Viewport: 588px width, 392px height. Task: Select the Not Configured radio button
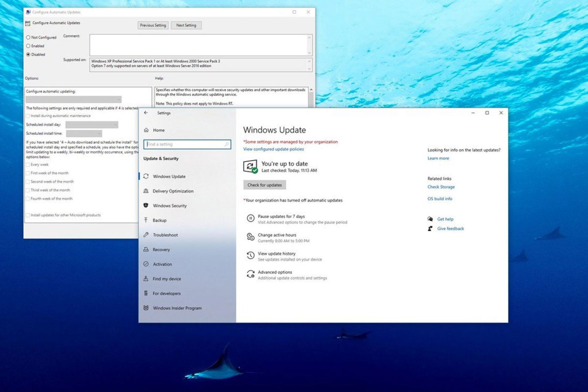click(x=28, y=37)
